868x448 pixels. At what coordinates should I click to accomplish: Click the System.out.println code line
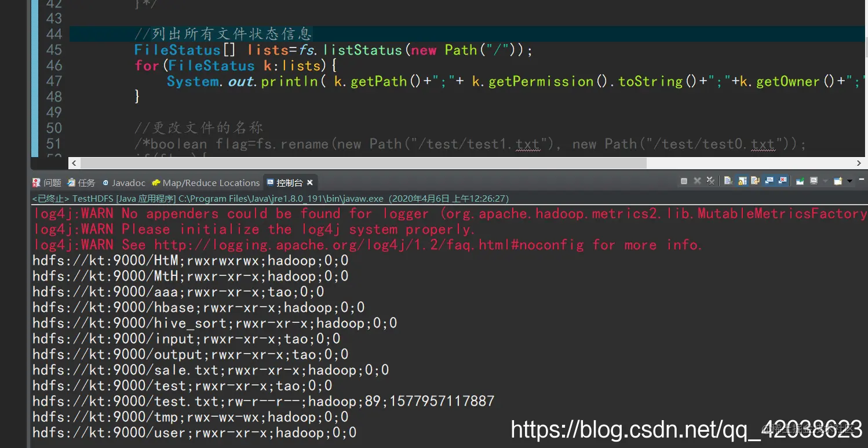[516, 81]
